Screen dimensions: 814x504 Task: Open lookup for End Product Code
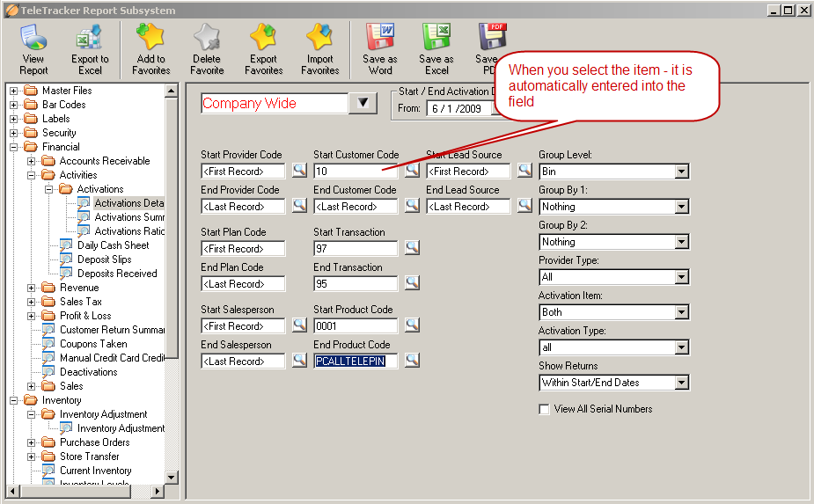tap(412, 361)
